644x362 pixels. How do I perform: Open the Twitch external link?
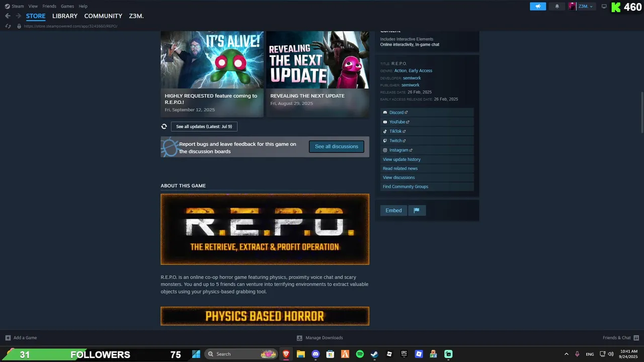[427, 141]
